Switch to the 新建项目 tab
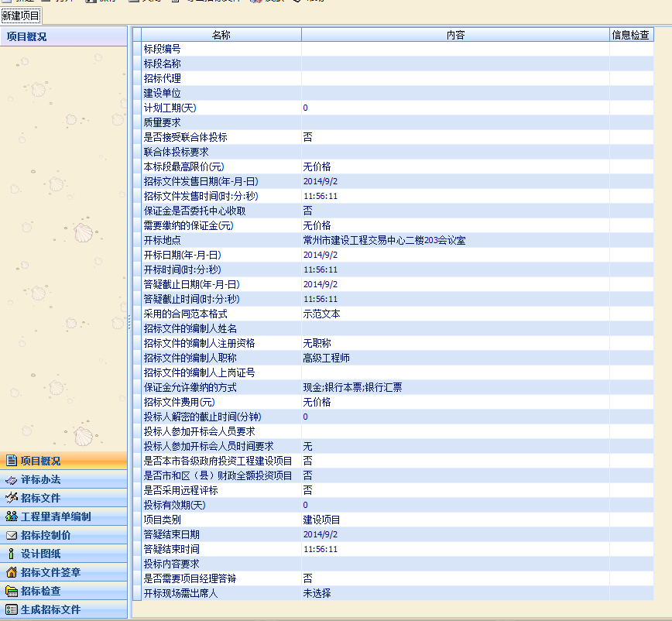This screenshot has width=672, height=621. pyautogui.click(x=21, y=15)
